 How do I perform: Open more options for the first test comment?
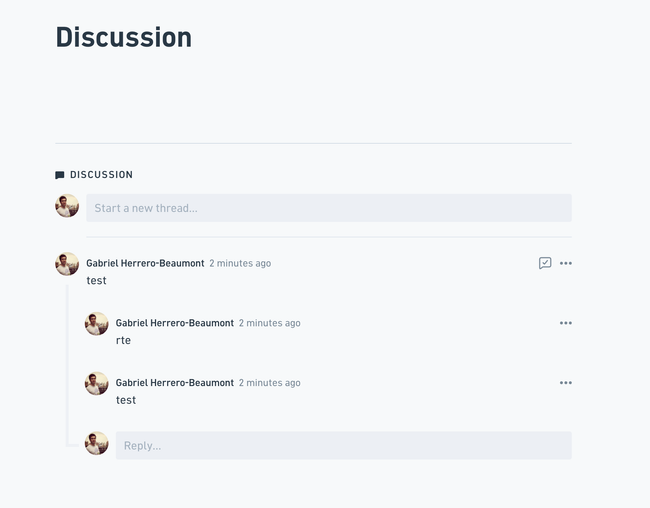coord(565,263)
